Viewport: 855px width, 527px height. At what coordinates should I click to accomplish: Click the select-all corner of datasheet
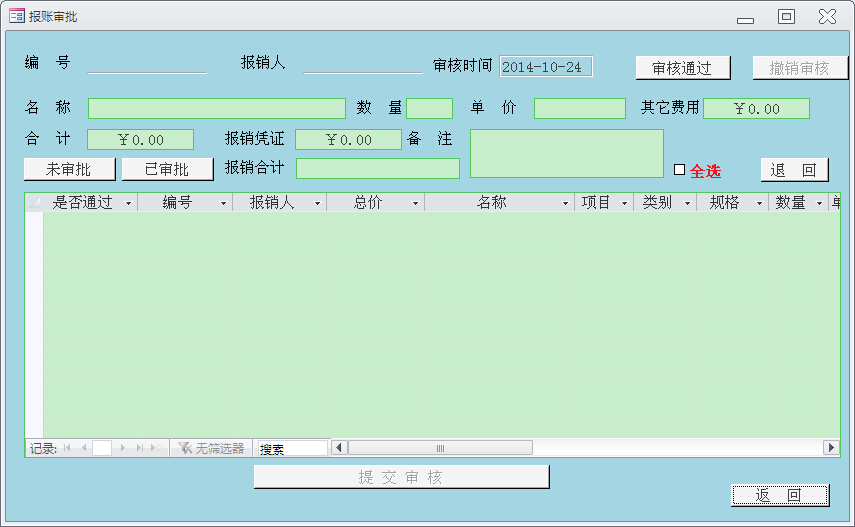pyautogui.click(x=34, y=203)
